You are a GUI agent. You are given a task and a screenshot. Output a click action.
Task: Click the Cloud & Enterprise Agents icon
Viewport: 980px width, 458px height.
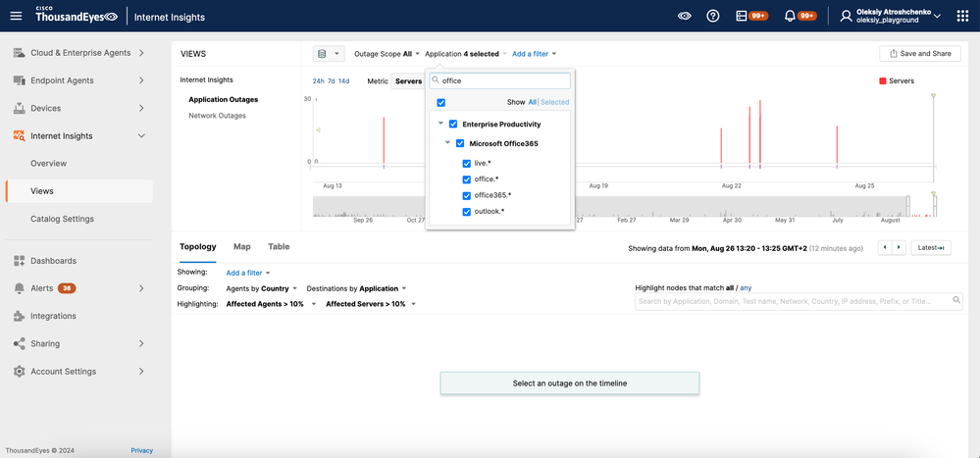click(19, 53)
